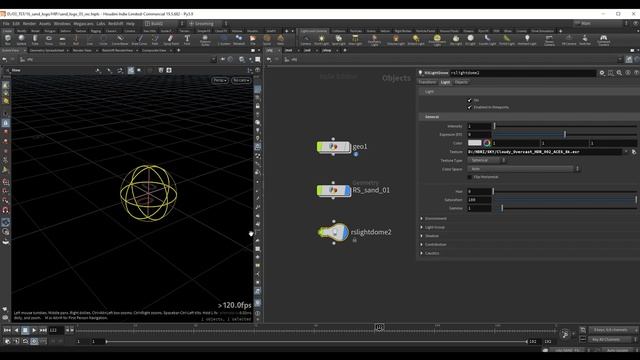The height and width of the screenshot is (360, 640).
Task: Open the Color Space dropdown
Action: (523, 169)
